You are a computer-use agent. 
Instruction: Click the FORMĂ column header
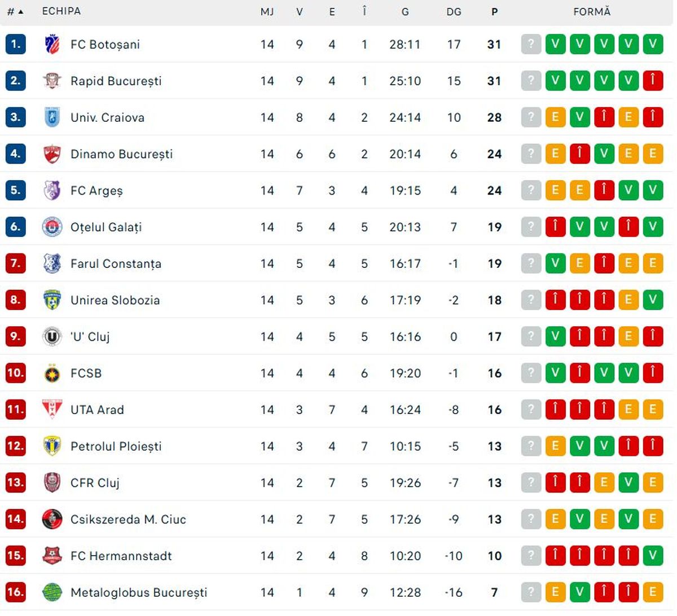(x=592, y=12)
